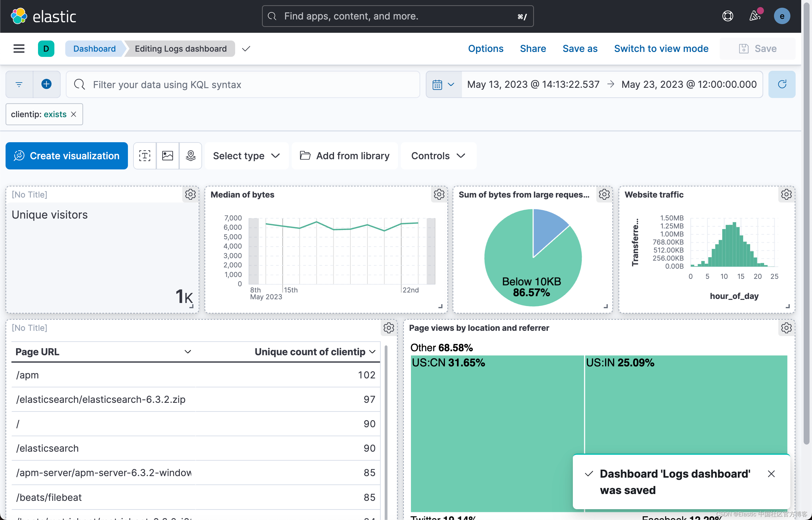This screenshot has width=812, height=520.
Task: Click the image insert icon in toolbar
Action: [168, 156]
